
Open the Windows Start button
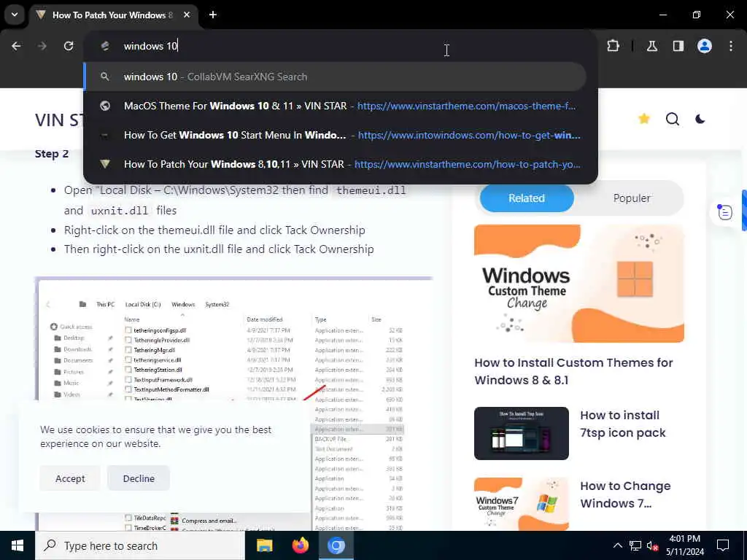18,545
